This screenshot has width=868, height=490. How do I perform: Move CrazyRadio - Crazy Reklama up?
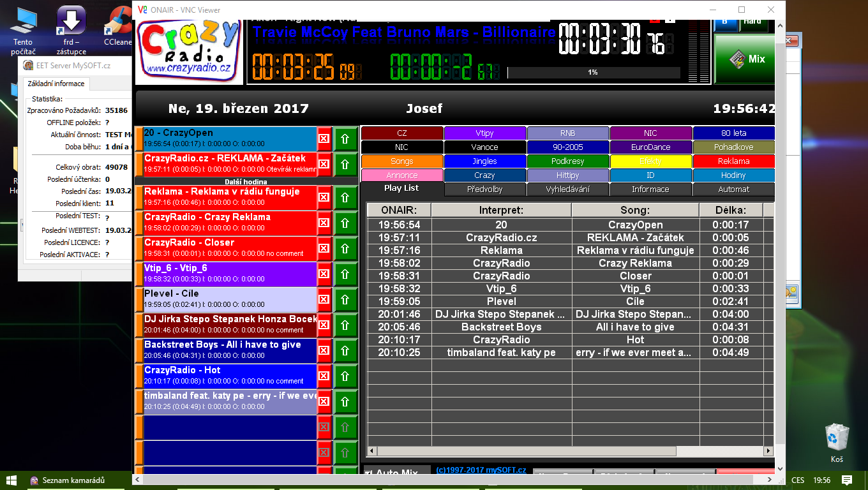[345, 223]
